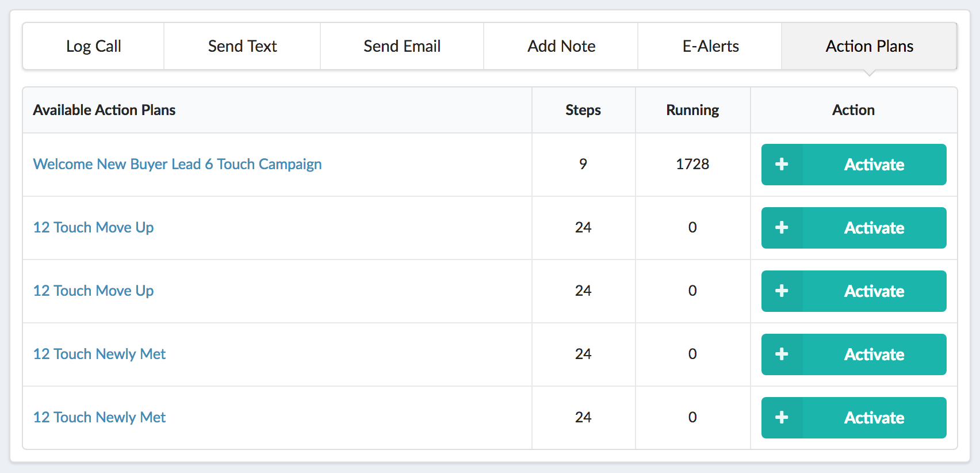Image resolution: width=980 pixels, height=473 pixels.
Task: Click the Running column header
Action: 692,110
